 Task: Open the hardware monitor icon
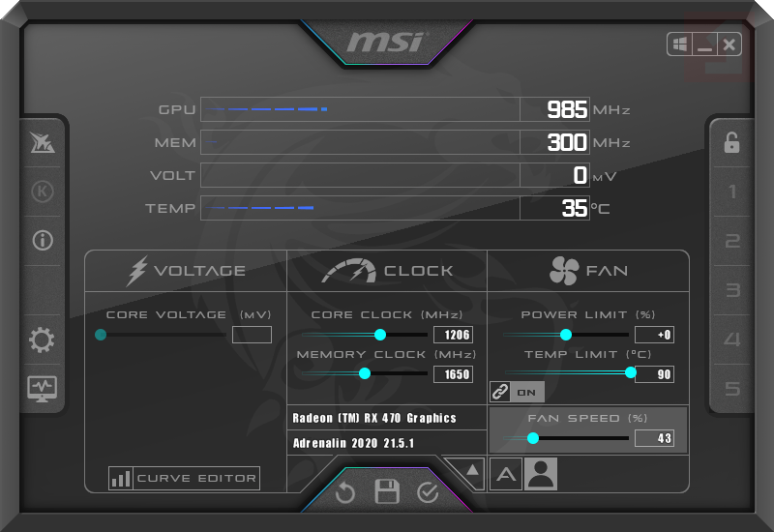(x=42, y=389)
